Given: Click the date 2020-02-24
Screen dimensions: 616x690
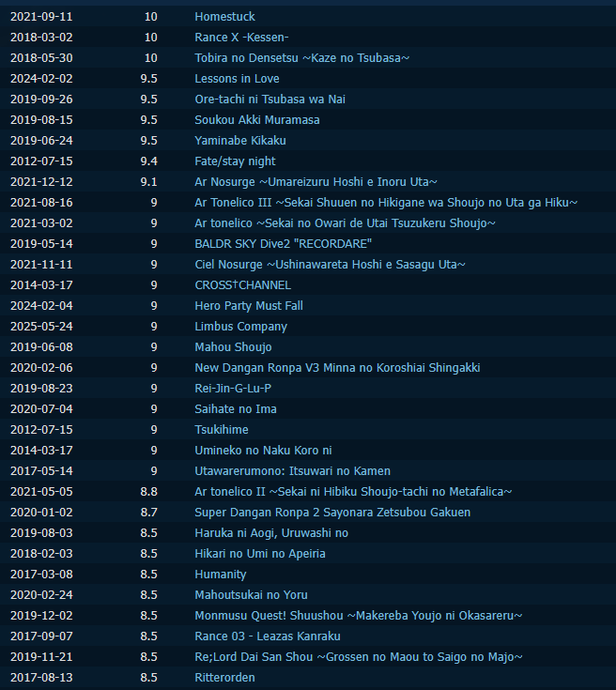Looking at the screenshot, I should 41,596.
